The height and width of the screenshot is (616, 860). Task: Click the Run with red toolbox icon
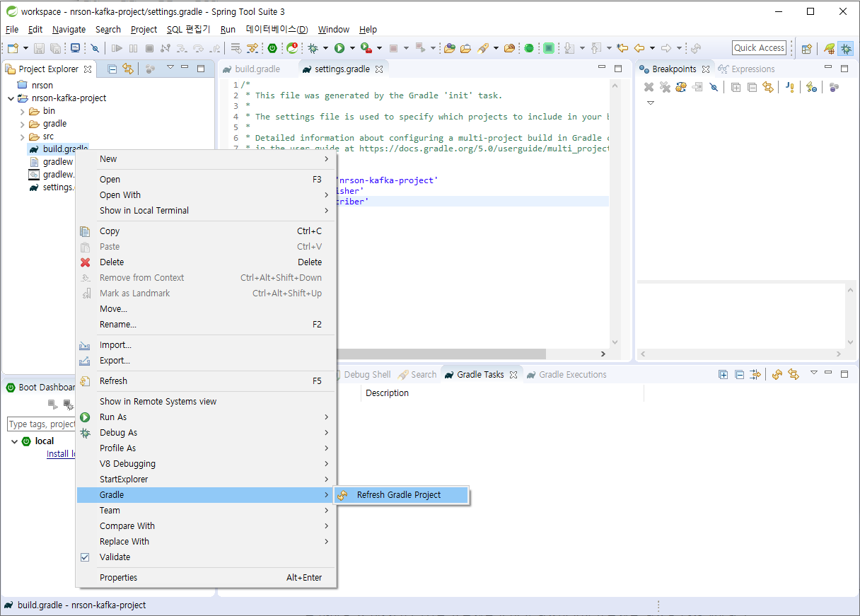366,48
